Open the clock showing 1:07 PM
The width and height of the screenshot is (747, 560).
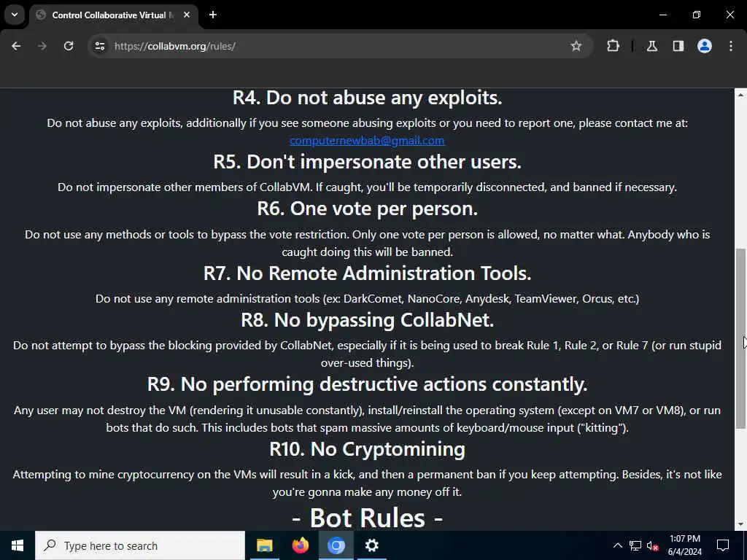point(684,545)
